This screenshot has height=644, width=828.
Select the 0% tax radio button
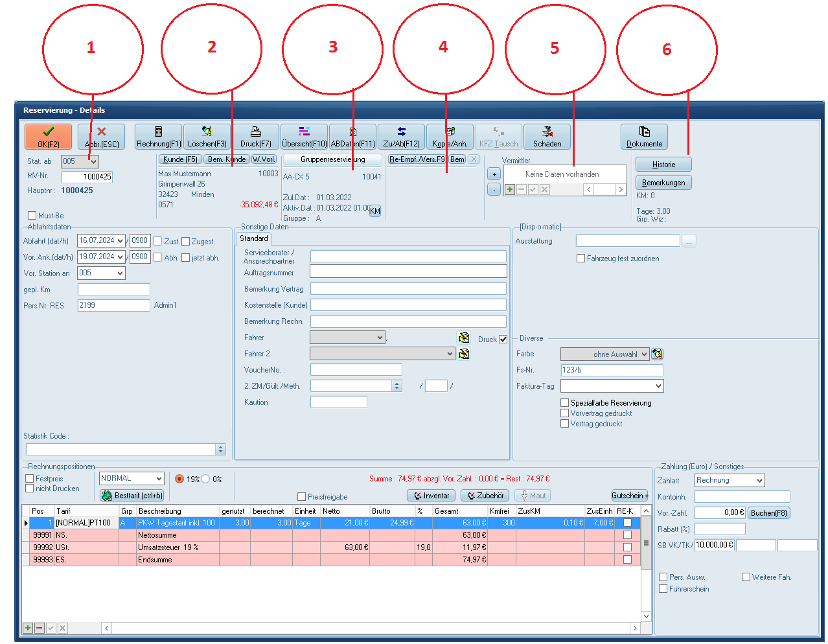pyautogui.click(x=206, y=479)
